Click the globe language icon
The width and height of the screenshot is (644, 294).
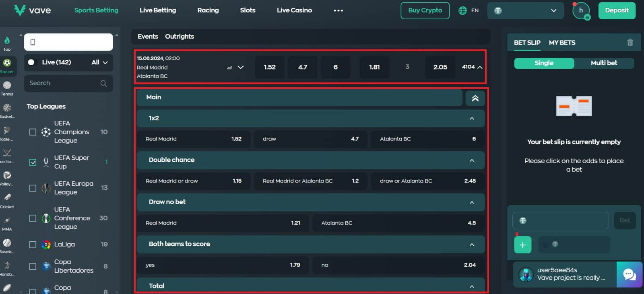[462, 10]
